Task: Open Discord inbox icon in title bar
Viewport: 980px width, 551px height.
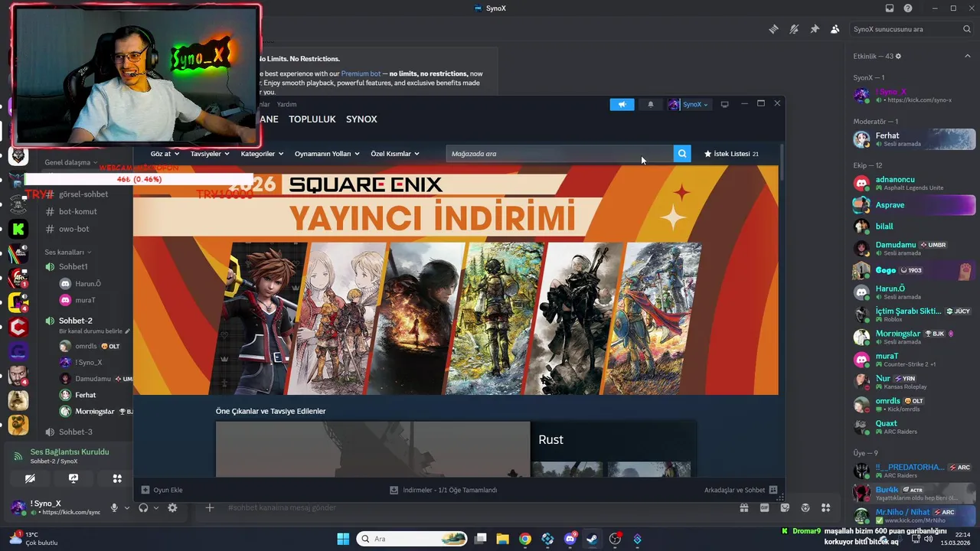Action: click(890, 8)
